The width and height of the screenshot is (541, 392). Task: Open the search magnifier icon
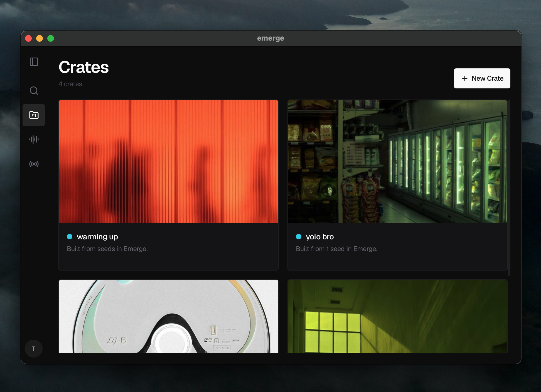(x=34, y=91)
